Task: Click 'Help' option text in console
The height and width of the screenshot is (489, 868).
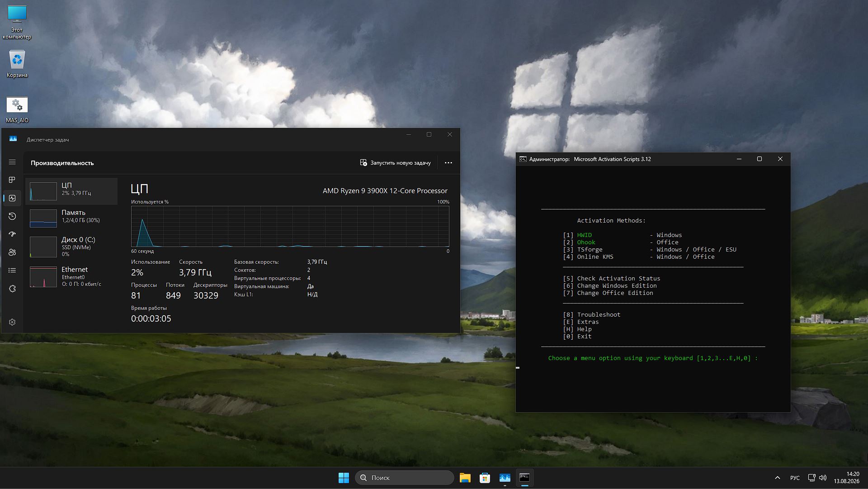Action: pyautogui.click(x=584, y=329)
